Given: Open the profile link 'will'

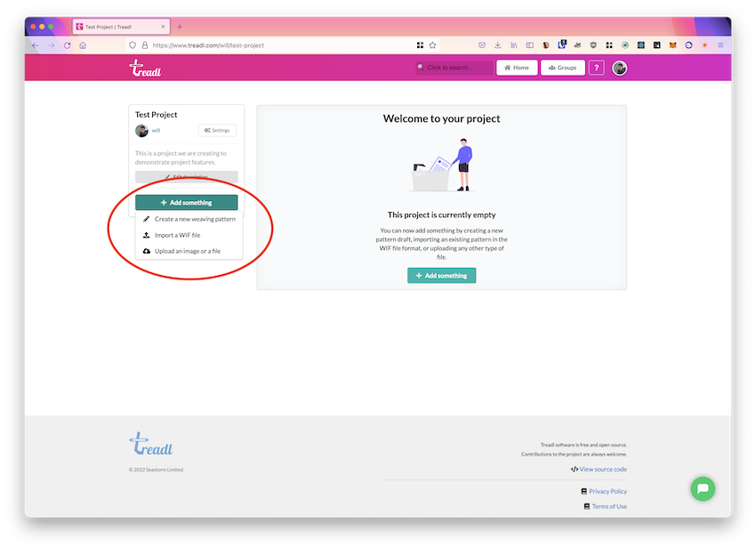Looking at the screenshot, I should pyautogui.click(x=157, y=130).
